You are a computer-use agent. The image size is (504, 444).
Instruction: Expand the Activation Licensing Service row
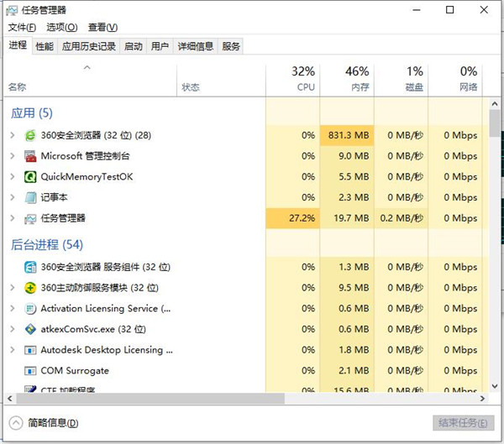click(x=13, y=308)
